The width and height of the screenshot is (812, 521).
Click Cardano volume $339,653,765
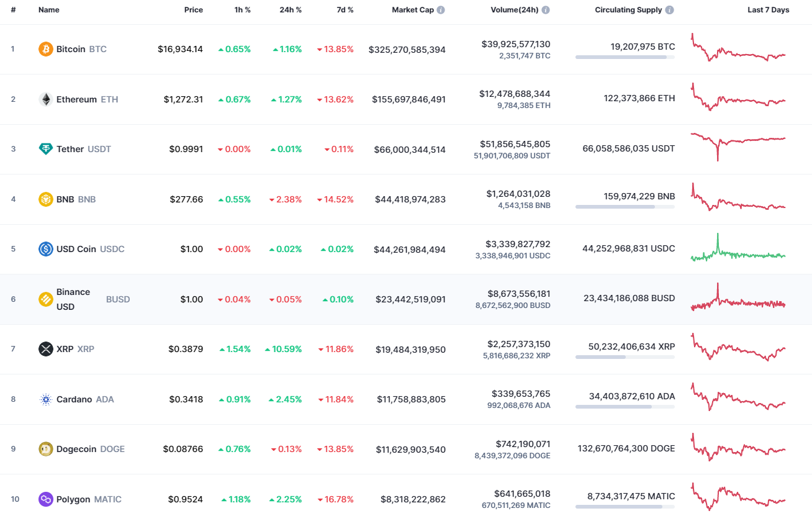[521, 394]
